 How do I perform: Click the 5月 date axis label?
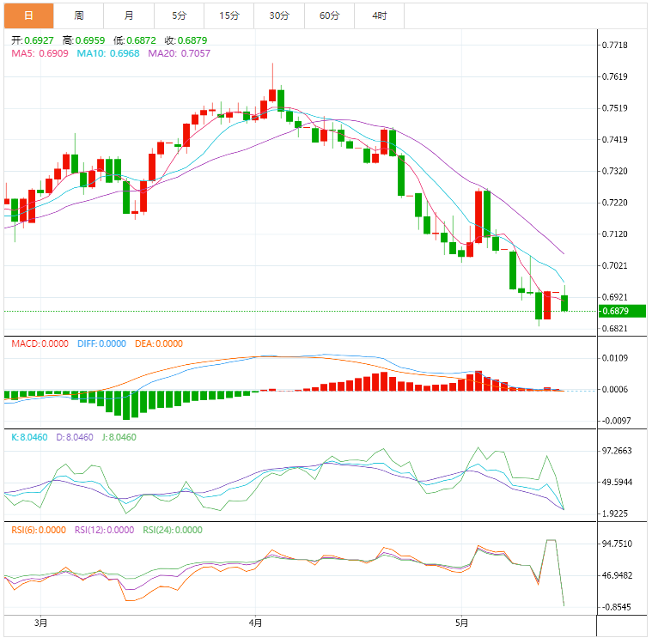coord(461,623)
